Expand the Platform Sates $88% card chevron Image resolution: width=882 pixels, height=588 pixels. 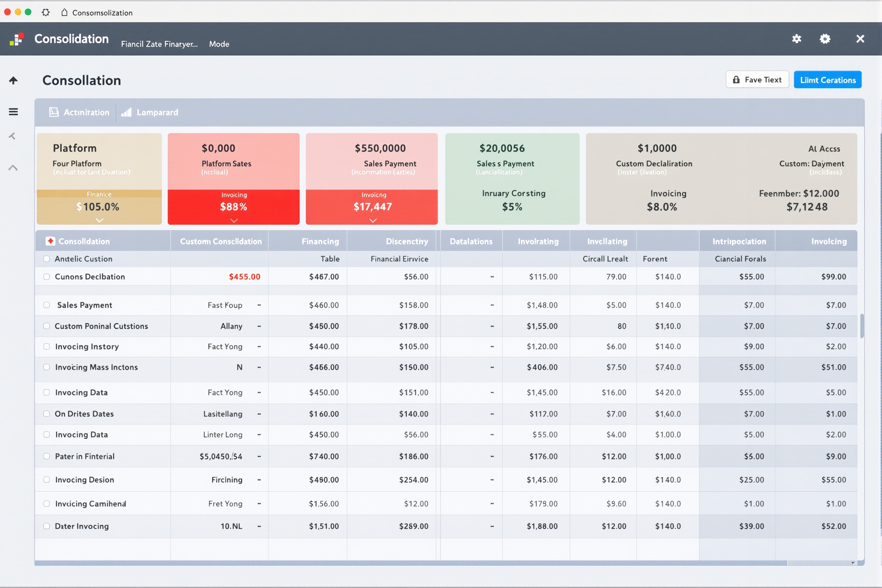pos(234,220)
